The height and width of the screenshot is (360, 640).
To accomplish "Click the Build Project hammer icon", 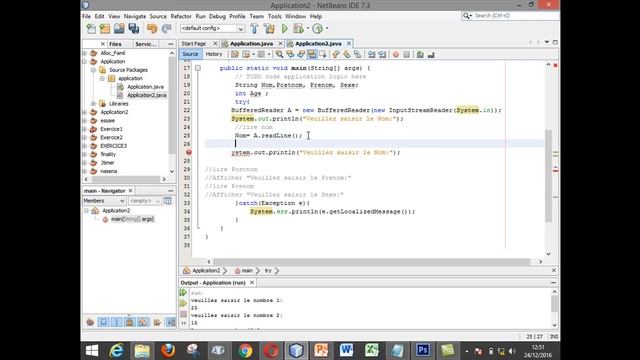I will [x=254, y=29].
